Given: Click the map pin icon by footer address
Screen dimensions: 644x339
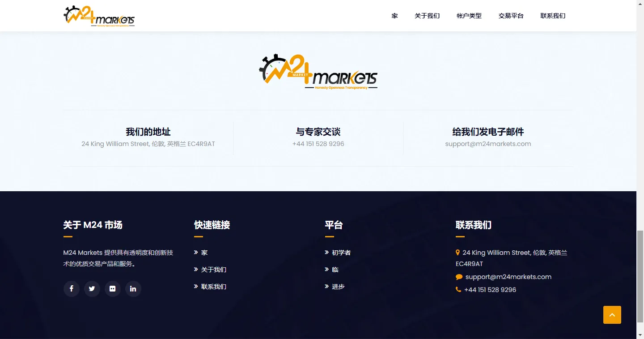Looking at the screenshot, I should click(x=458, y=253).
